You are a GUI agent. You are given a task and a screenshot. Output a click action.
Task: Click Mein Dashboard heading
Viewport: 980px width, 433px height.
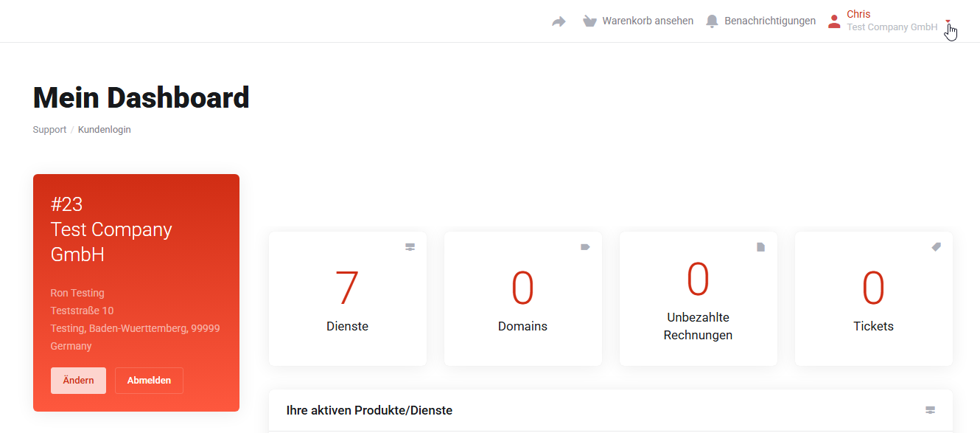[141, 97]
